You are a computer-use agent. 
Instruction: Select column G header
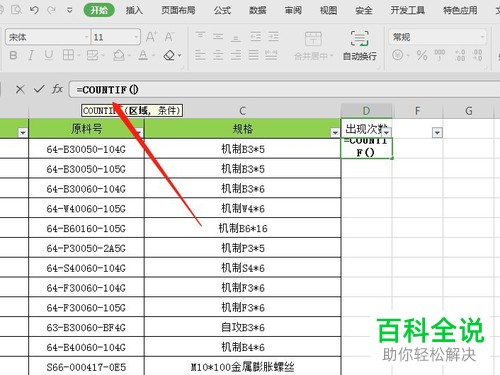pos(469,111)
